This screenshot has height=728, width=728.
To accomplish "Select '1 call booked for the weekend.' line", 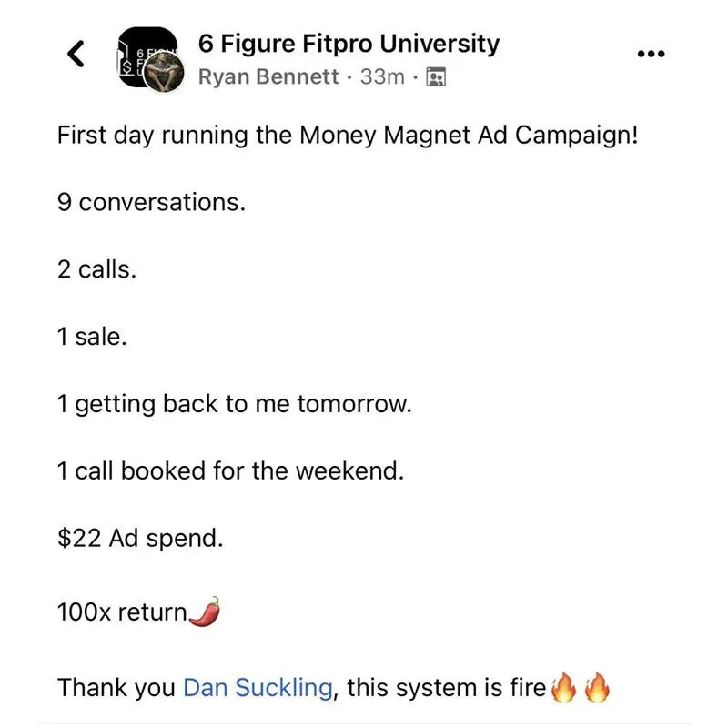I will 230,470.
